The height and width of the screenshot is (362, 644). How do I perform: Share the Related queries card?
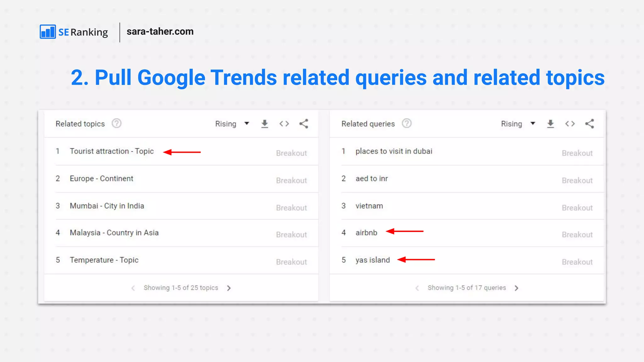[x=590, y=124]
